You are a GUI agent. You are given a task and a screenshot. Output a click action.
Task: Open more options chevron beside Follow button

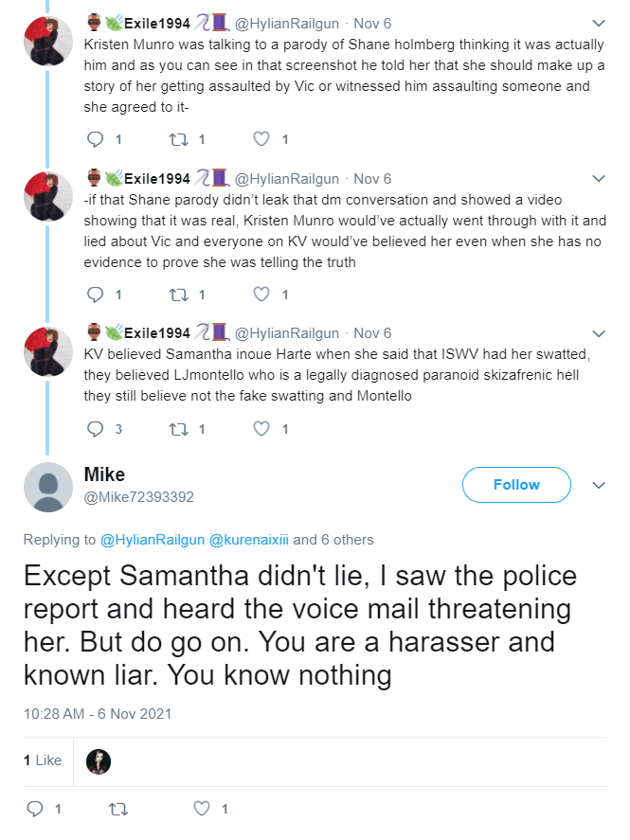click(599, 485)
